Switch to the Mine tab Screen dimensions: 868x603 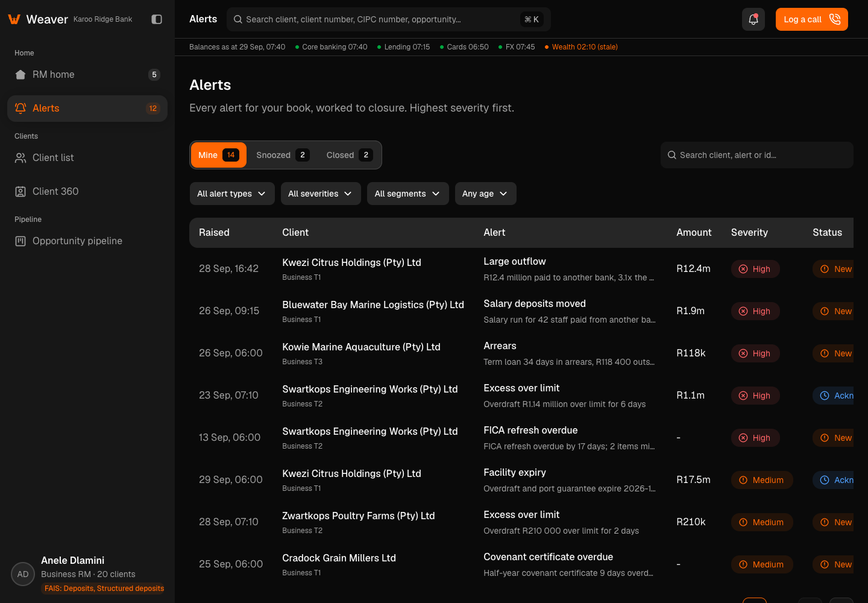(x=219, y=155)
